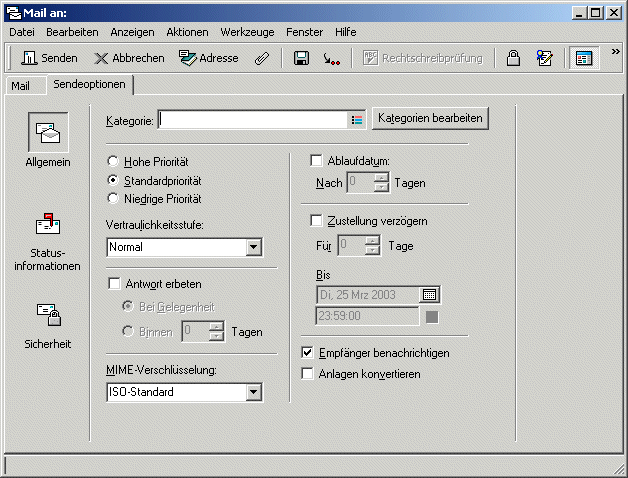Click the Bis date field
The height and width of the screenshot is (478, 628).
coord(368,295)
